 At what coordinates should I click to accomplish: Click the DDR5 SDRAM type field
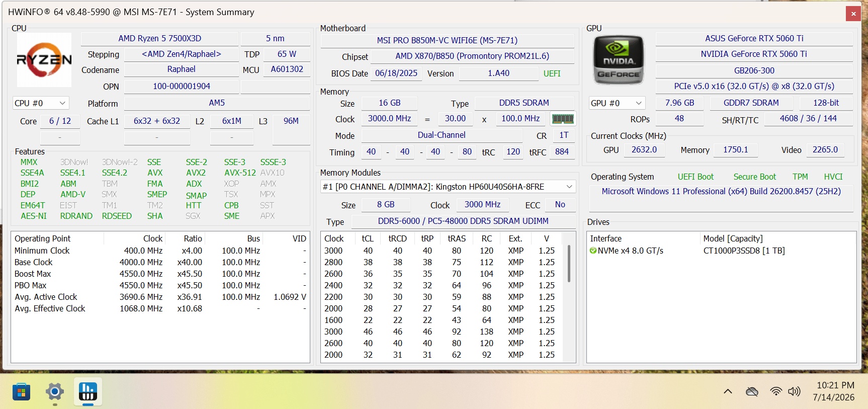click(x=524, y=103)
